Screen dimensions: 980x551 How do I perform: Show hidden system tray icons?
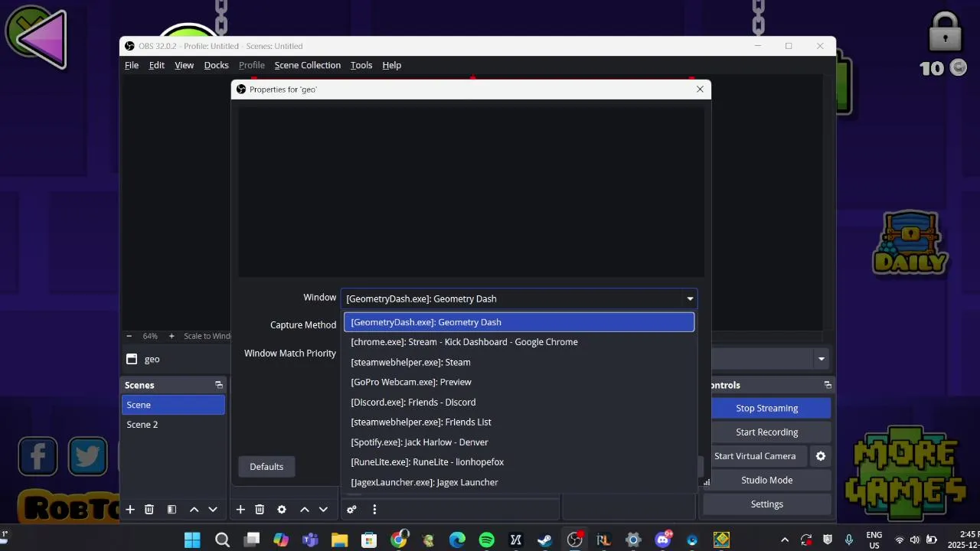coord(784,540)
